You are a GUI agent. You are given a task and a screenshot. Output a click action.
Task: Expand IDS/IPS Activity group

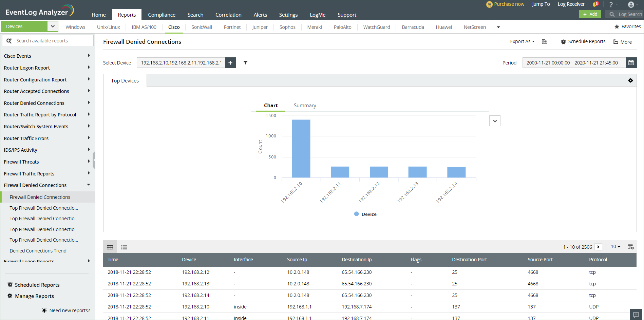(89, 149)
